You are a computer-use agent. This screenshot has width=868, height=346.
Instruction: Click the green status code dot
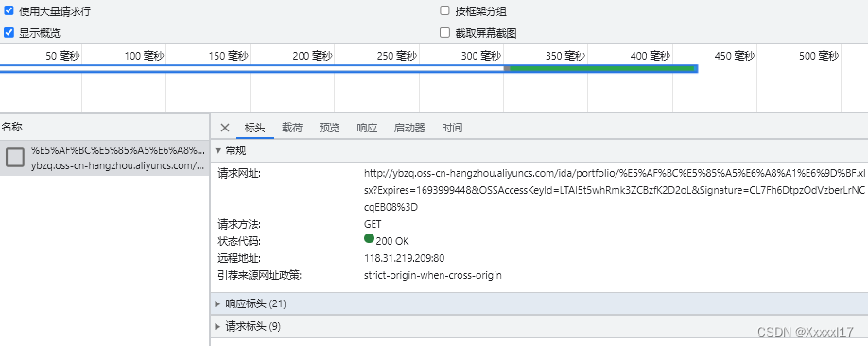370,238
